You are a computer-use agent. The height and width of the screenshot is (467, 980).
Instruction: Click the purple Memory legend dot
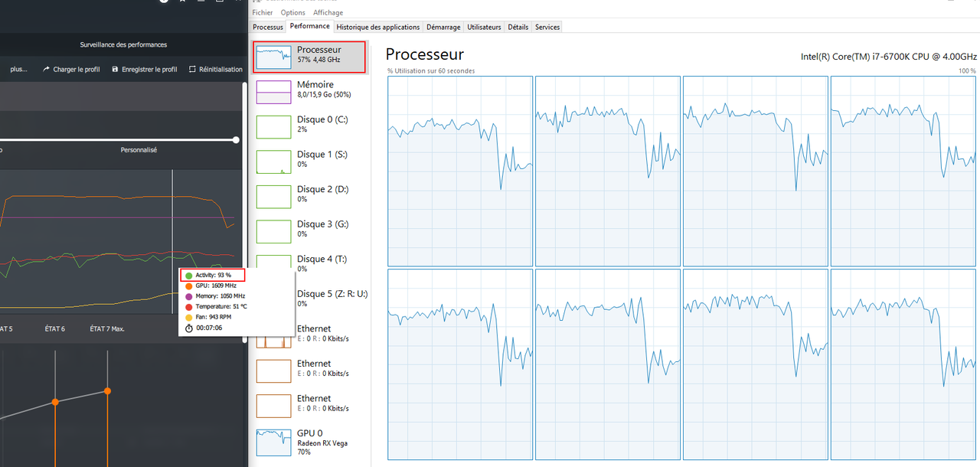(x=188, y=296)
